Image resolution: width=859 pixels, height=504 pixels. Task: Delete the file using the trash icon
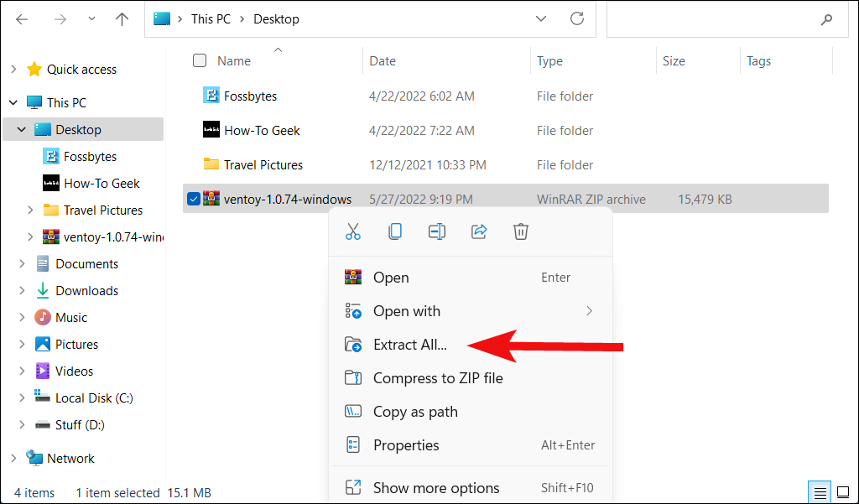(520, 231)
